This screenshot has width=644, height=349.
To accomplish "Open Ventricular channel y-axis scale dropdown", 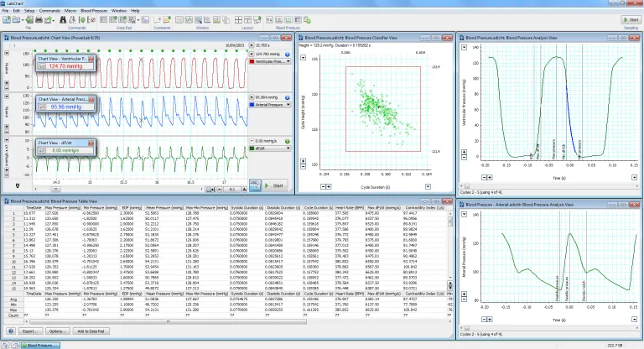I will pos(7,53).
